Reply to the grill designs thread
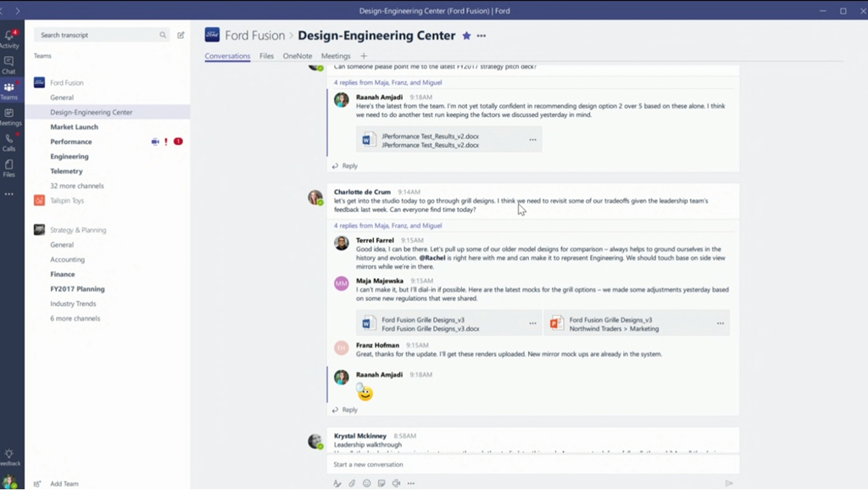Screen dimensions: 868x490 [349, 409]
